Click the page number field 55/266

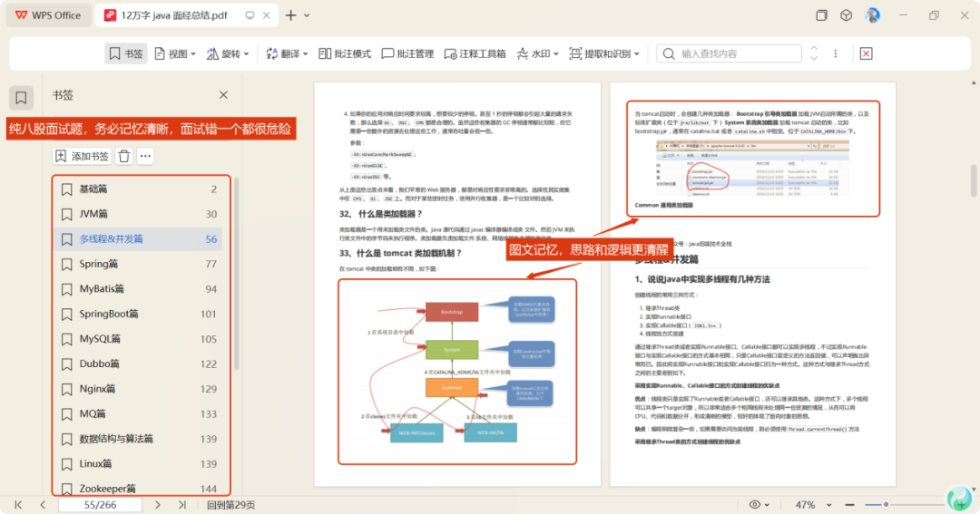click(100, 505)
